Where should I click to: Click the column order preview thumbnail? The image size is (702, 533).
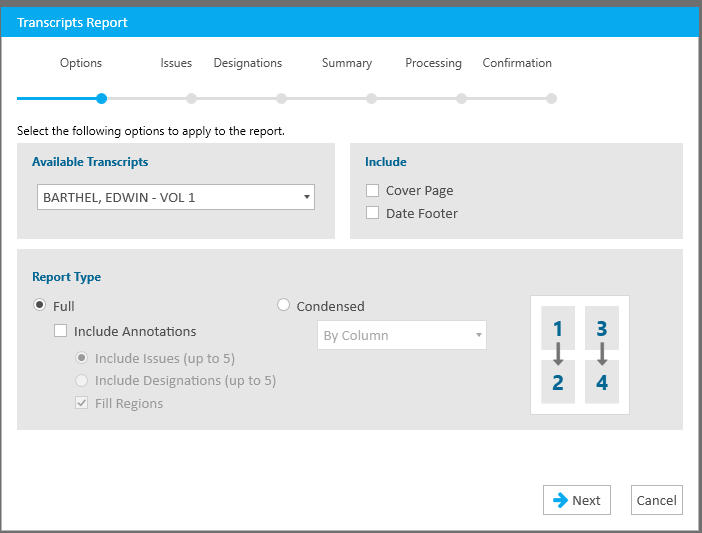click(x=580, y=355)
